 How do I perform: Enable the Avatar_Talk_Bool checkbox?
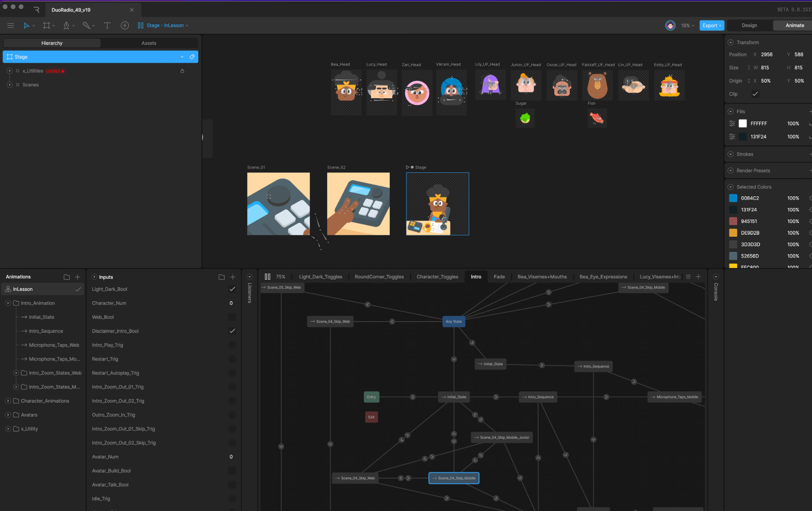click(232, 485)
